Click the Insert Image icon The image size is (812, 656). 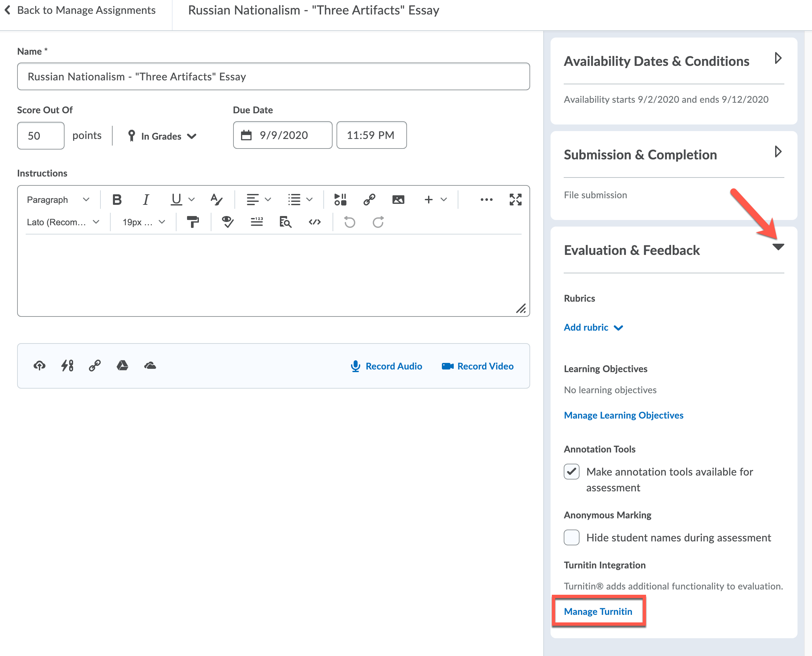click(x=398, y=200)
